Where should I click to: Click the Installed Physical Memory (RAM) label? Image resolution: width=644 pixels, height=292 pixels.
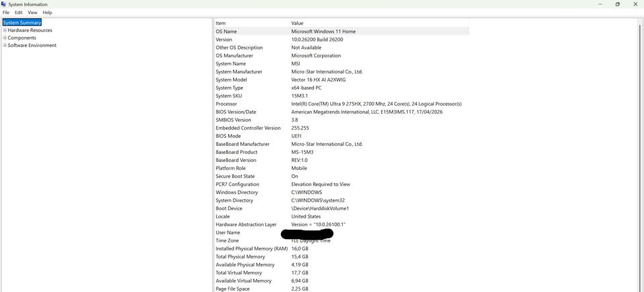252,249
